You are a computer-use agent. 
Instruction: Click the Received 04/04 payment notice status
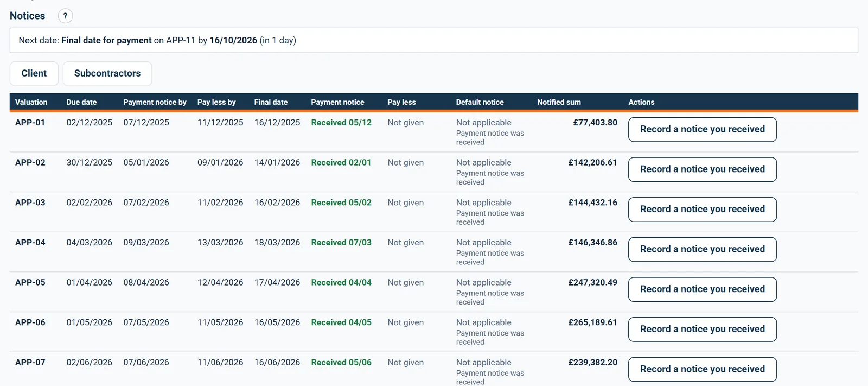coord(341,283)
